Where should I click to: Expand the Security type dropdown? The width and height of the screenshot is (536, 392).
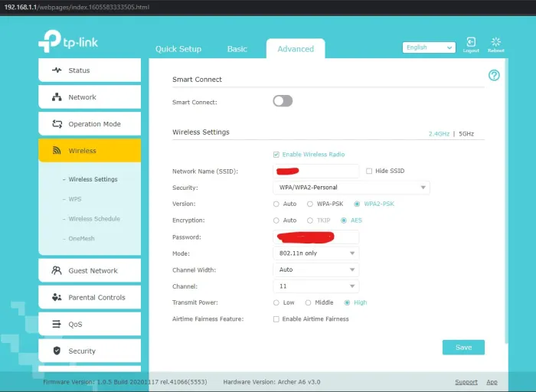351,187
